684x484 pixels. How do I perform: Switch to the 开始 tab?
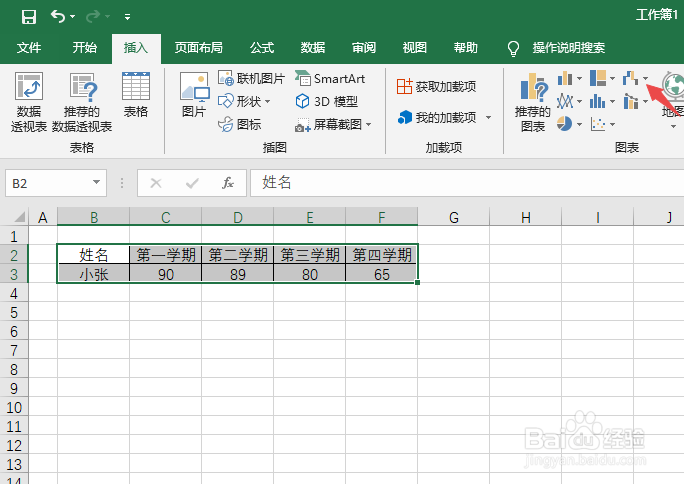[85, 48]
